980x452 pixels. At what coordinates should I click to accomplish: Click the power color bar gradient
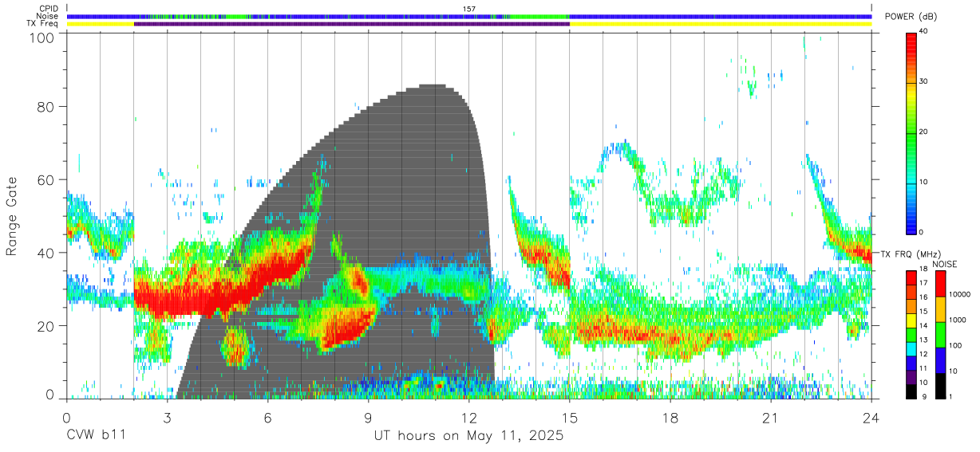pyautogui.click(x=911, y=132)
